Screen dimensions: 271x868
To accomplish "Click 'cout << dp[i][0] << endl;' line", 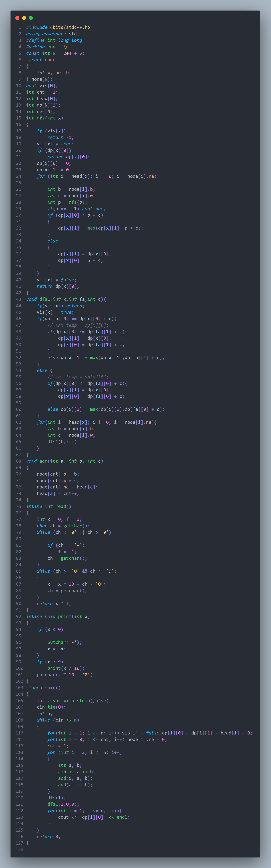I will (94, 817).
